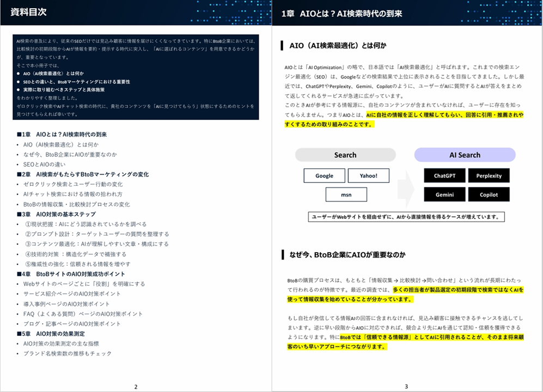Click the "ChatGPT" box under AI Search
This screenshot has height=392, width=543.
pos(444,175)
